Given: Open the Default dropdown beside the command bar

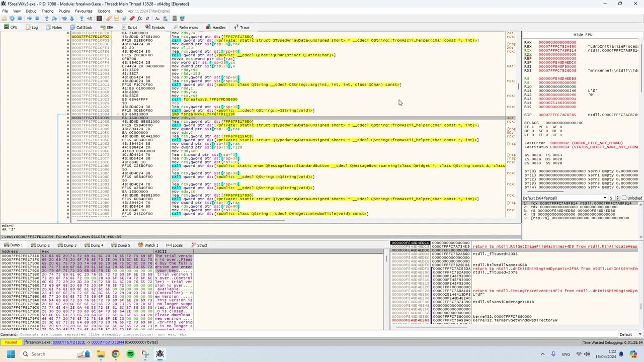Looking at the screenshot, I should point(630,334).
